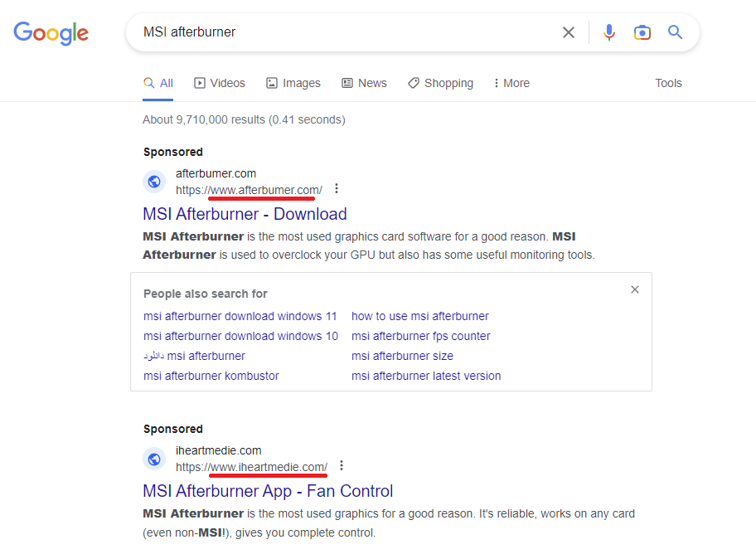Image resolution: width=756 pixels, height=559 pixels.
Task: Search how to use msi afterburner
Action: coord(420,316)
